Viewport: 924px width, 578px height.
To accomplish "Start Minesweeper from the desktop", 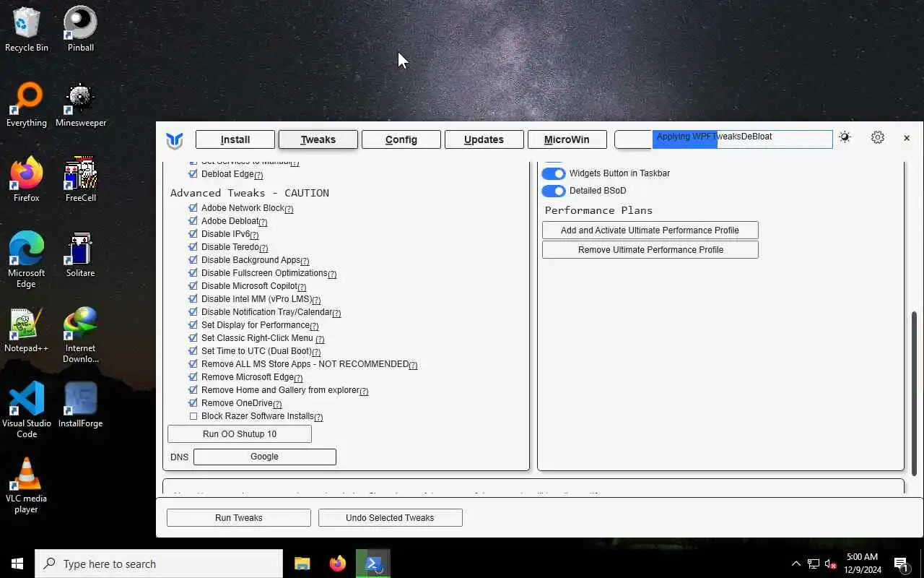I will [80, 104].
